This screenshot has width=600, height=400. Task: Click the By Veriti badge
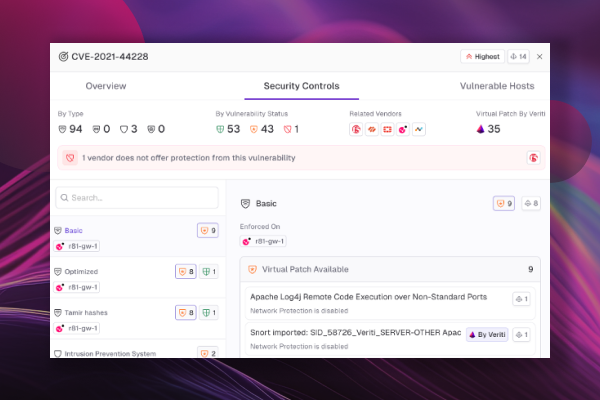click(x=487, y=335)
